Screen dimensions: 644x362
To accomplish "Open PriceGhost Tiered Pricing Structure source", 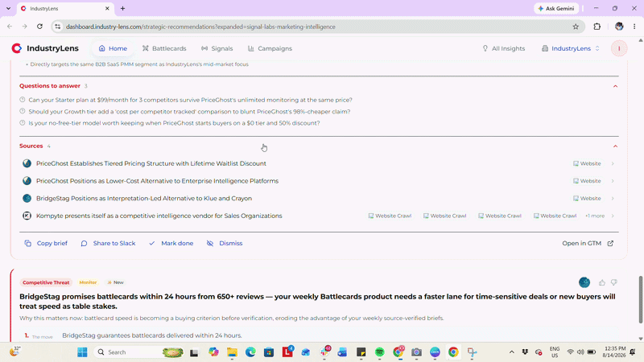I will tap(151, 163).
